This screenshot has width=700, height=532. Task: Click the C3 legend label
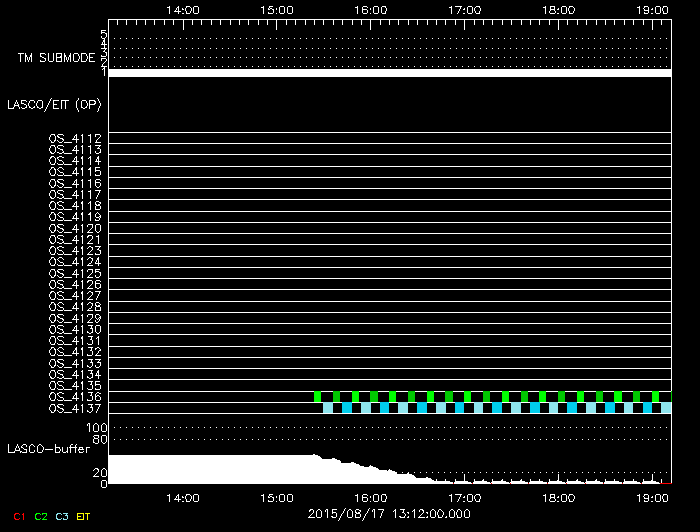click(62, 517)
